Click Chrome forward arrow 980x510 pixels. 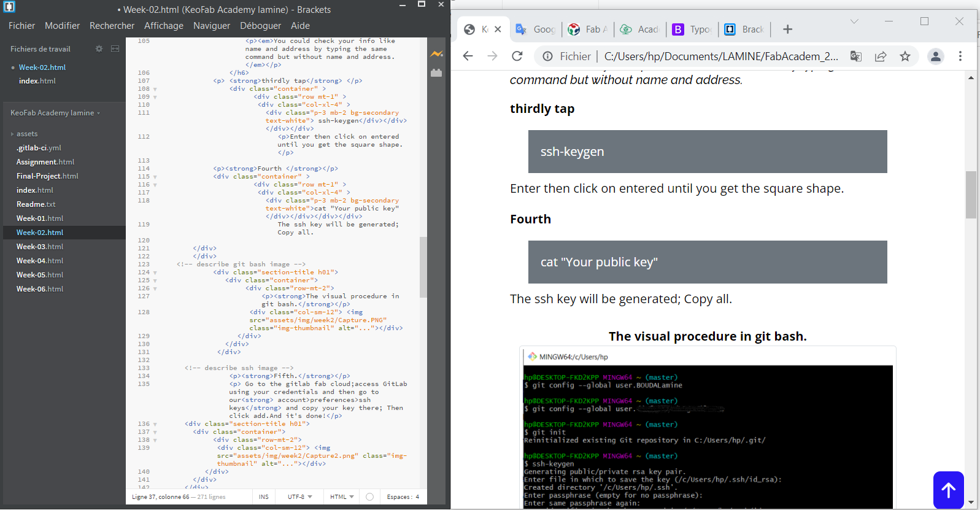492,56
